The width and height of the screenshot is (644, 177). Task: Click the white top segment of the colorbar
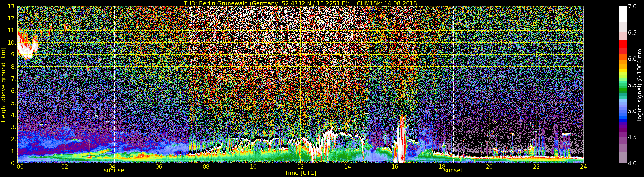tap(623, 14)
